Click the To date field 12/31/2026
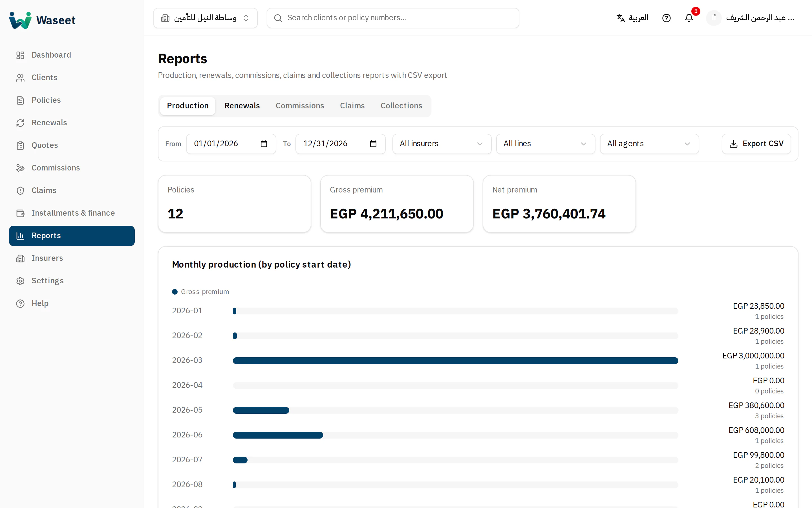Image resolution: width=812 pixels, height=508 pixels. click(340, 144)
